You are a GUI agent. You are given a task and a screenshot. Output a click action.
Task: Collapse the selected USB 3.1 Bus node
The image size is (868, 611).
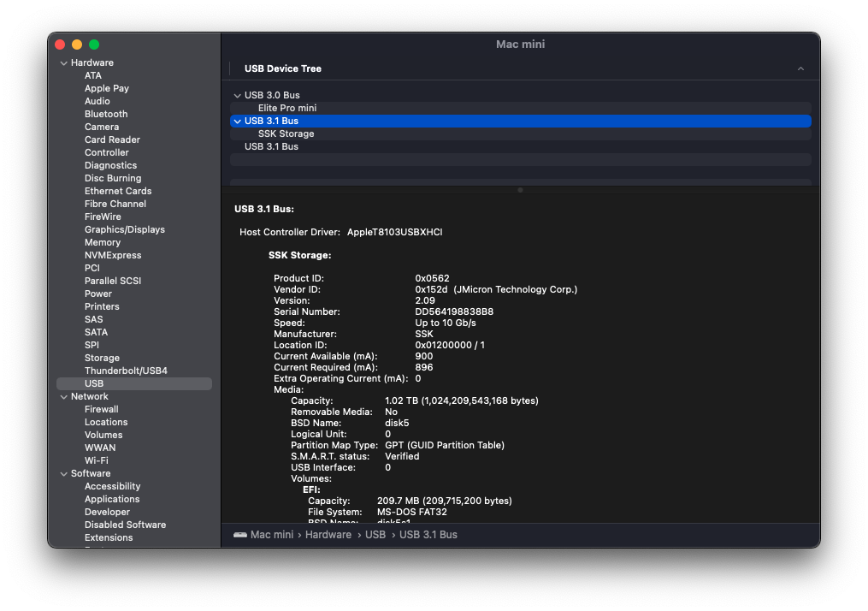(238, 122)
